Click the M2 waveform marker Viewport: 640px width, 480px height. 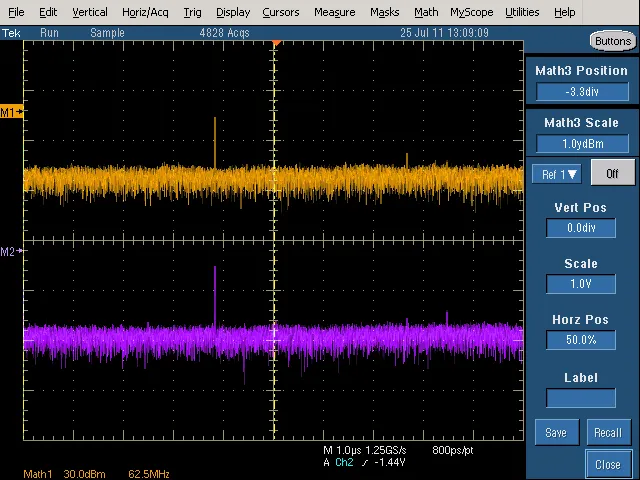pyautogui.click(x=11, y=251)
